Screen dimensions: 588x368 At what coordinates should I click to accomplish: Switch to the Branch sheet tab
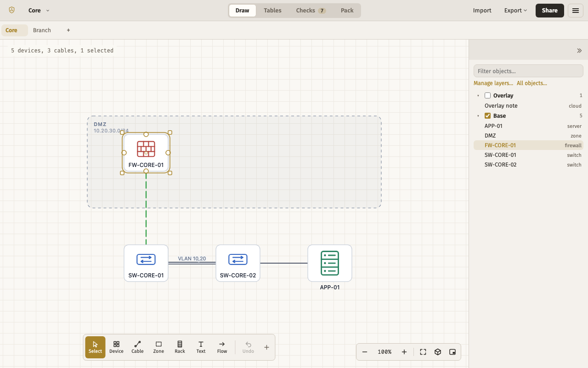click(42, 30)
